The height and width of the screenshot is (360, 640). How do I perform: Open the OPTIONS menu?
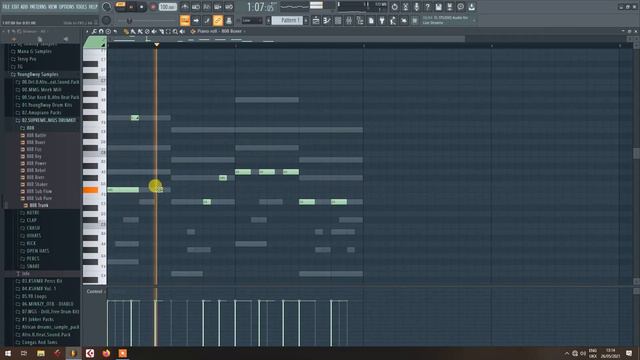tap(67, 7)
